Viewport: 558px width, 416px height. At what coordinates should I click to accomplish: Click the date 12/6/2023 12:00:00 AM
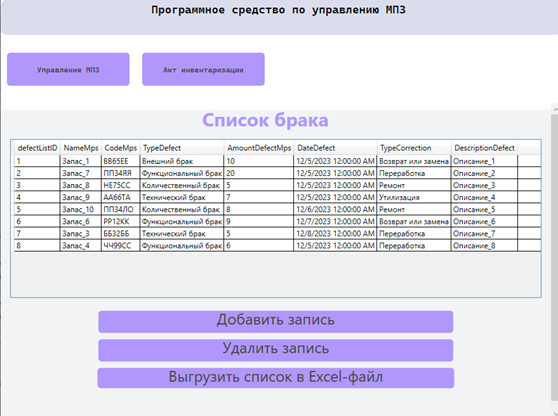coord(336,210)
